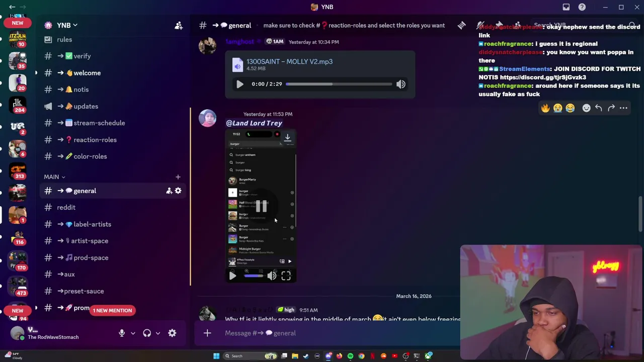Image resolution: width=644 pixels, height=362 pixels.
Task: Click plus attachment button in message box
Action: point(207,333)
